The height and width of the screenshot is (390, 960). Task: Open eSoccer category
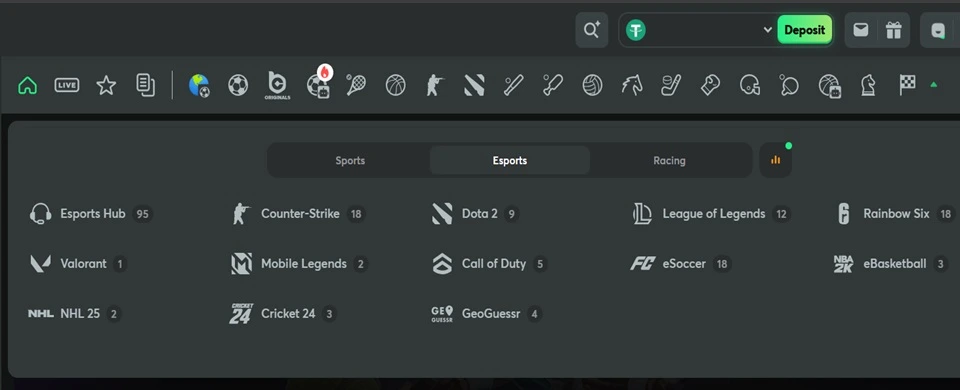[681, 264]
